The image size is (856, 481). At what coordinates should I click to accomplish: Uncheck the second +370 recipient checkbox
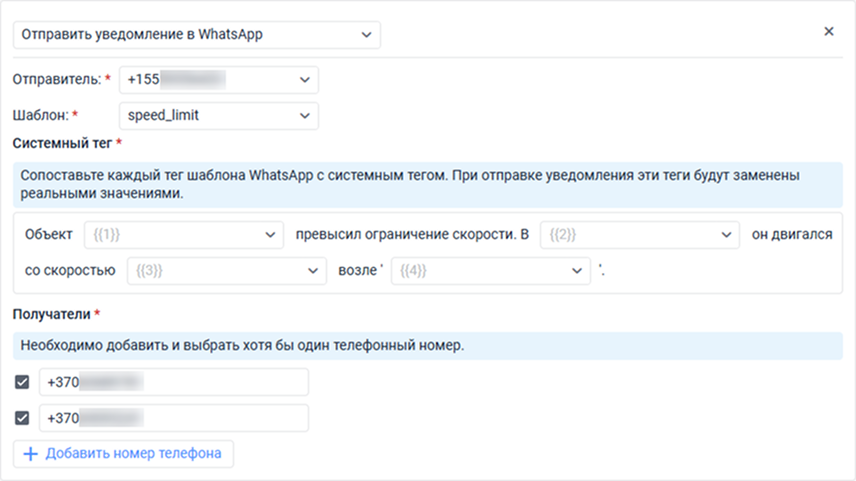22,418
